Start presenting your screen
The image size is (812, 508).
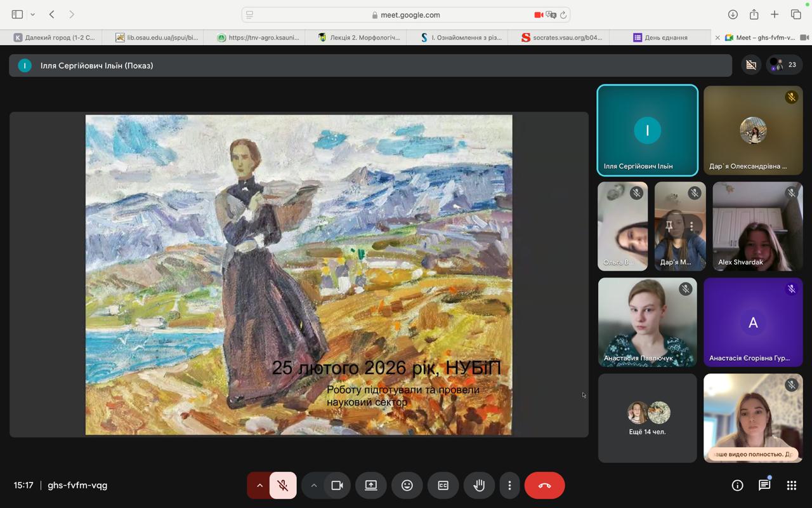(371, 486)
